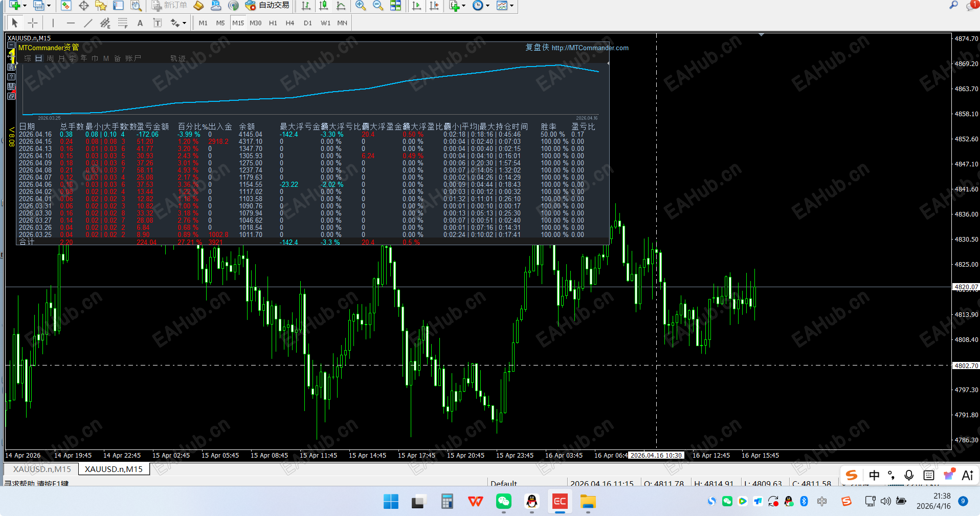Click the add indicators icon
This screenshot has height=516, width=980.
[x=454, y=5]
